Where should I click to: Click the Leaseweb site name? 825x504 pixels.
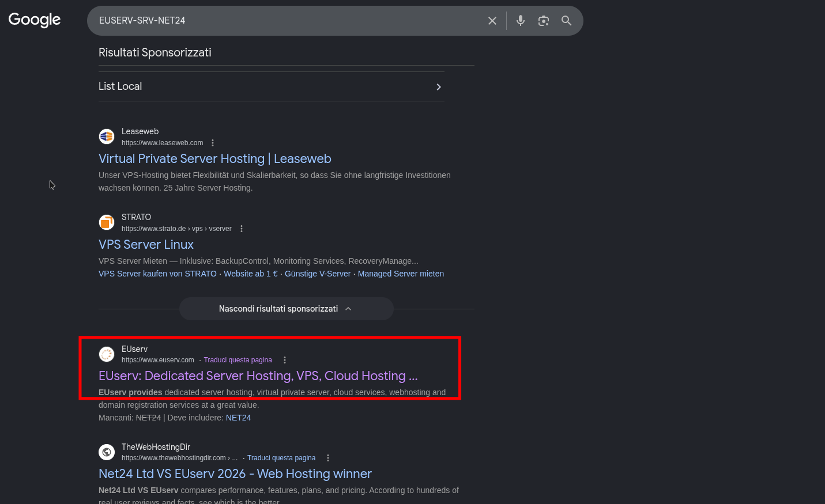(x=140, y=131)
